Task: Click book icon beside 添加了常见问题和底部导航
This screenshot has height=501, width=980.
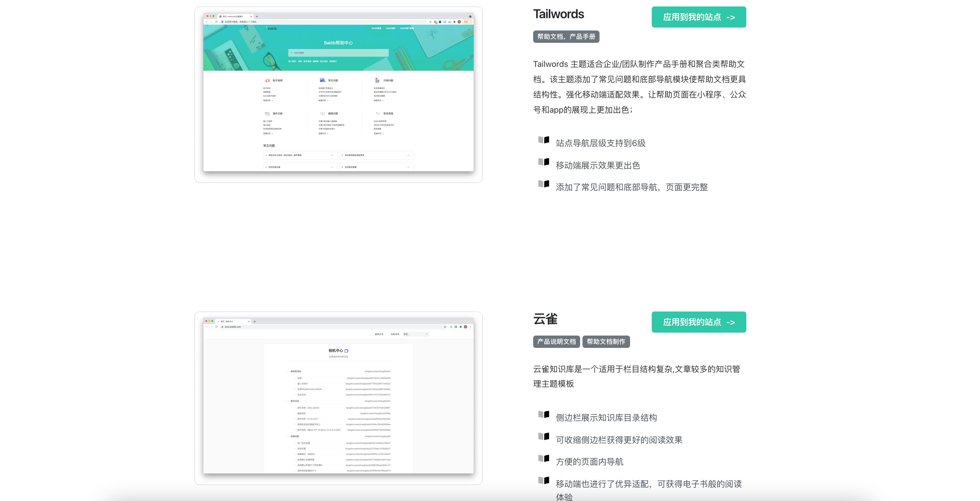Action: [x=543, y=184]
